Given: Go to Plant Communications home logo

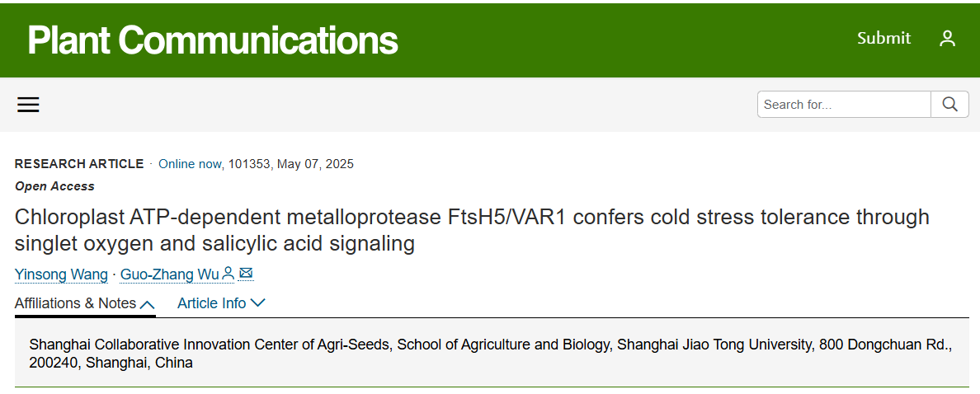Looking at the screenshot, I should pyautogui.click(x=213, y=40).
